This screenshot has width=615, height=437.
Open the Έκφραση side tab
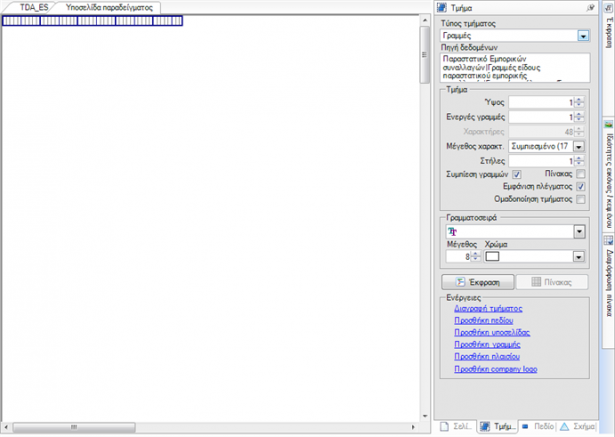(608, 26)
